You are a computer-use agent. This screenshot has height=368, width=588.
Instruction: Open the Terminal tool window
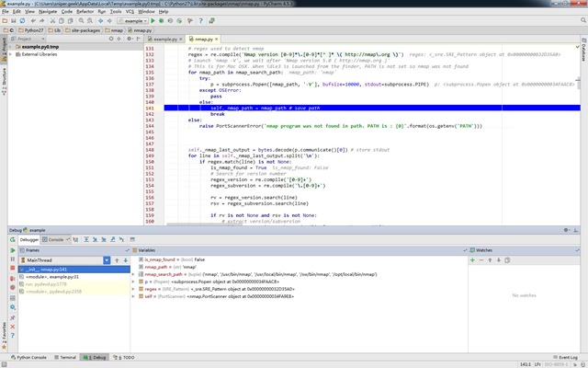pos(65,358)
